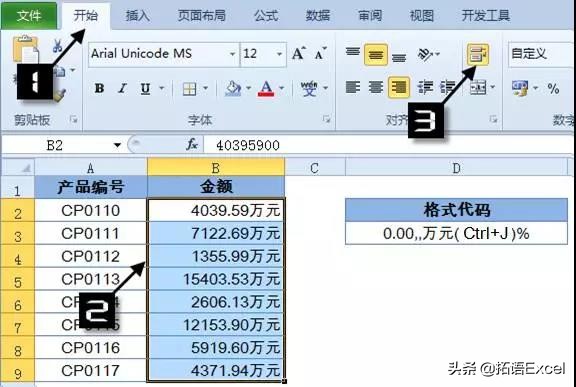Expand the phonetic guide dropdown arrow
The width and height of the screenshot is (576, 387).
325,88
